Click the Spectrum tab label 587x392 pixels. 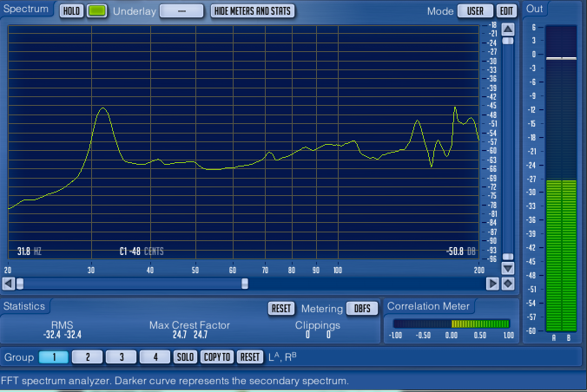tap(26, 9)
